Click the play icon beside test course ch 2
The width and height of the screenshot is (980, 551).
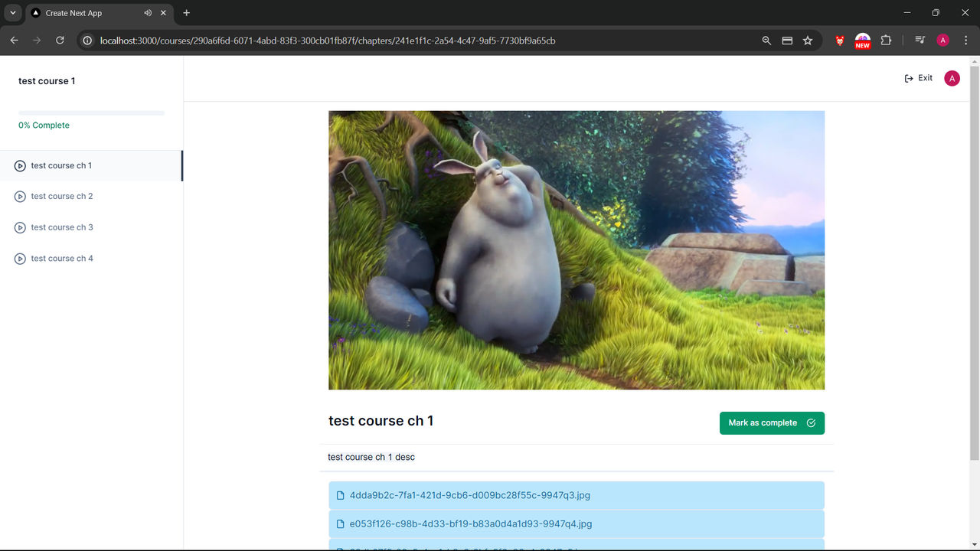point(20,197)
